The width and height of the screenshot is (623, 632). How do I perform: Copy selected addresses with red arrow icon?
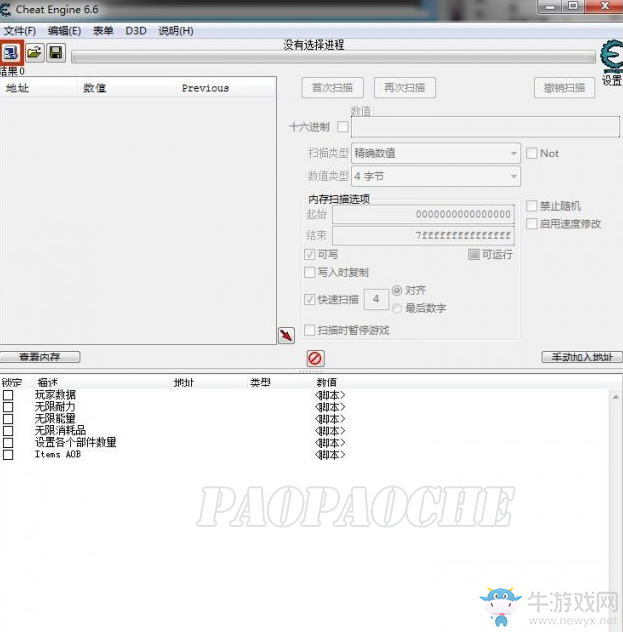click(x=286, y=335)
